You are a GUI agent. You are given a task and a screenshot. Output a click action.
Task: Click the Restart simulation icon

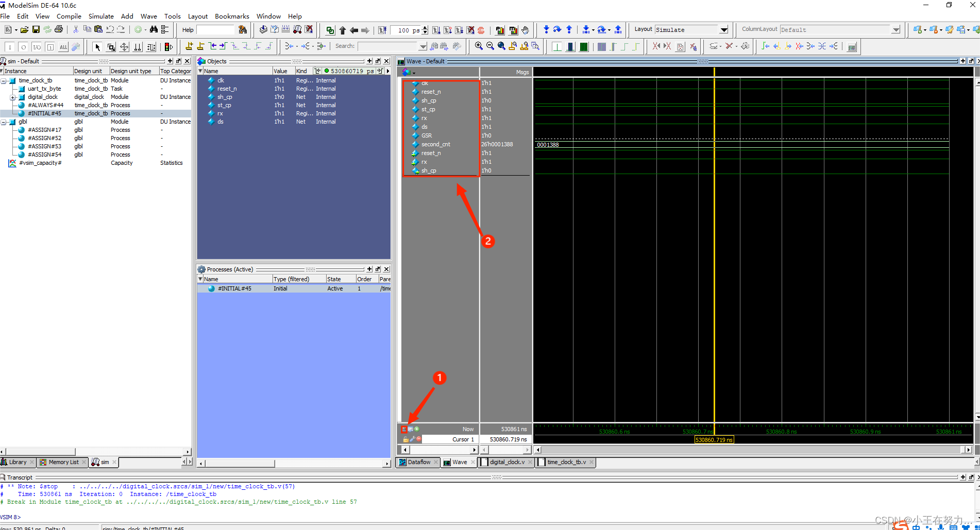coord(382,30)
